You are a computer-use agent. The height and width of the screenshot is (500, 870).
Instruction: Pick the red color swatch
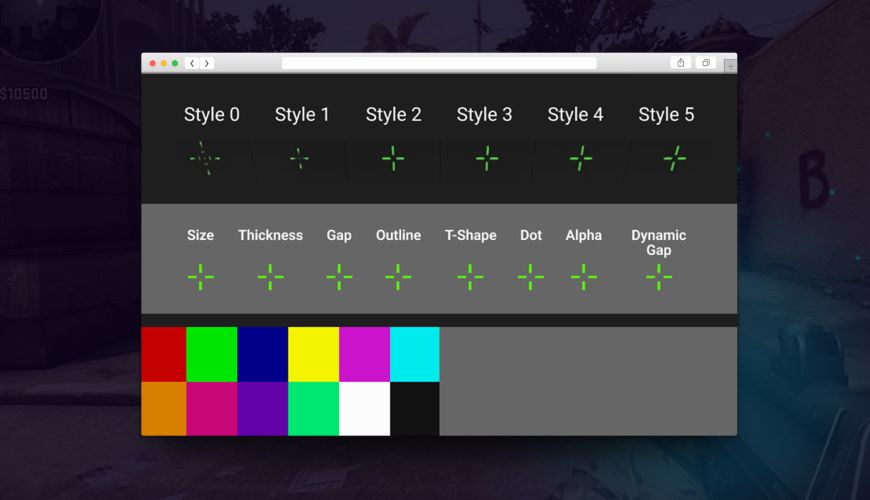coord(164,354)
